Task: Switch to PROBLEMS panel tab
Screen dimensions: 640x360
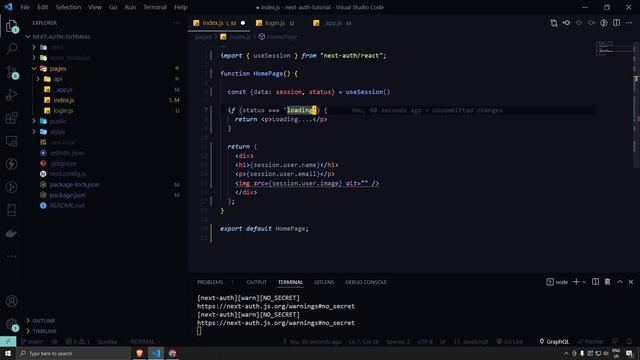Action: (210, 282)
